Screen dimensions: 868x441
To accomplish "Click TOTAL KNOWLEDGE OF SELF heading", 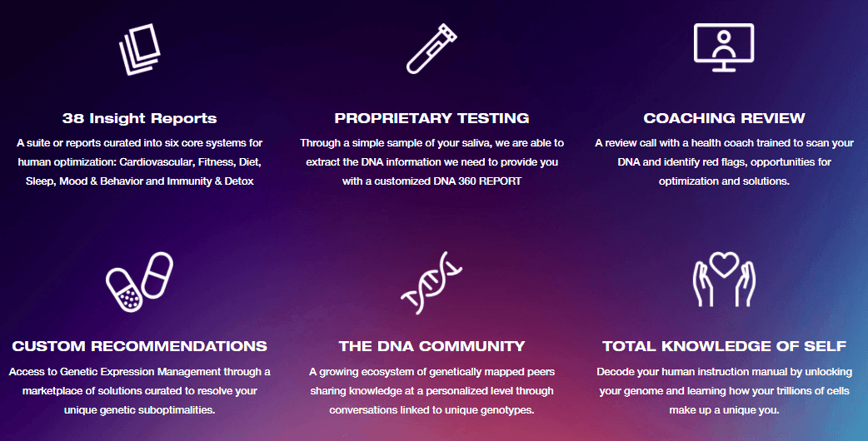I will (x=724, y=346).
